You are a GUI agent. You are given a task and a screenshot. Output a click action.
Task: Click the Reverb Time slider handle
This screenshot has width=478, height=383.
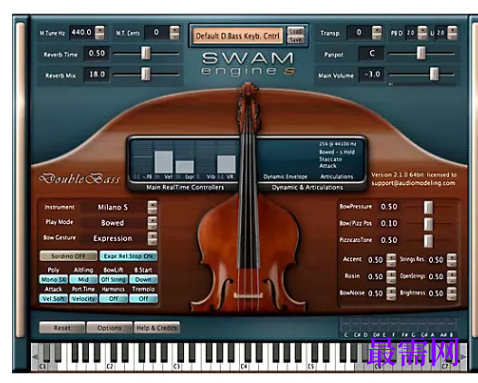tap(146, 53)
